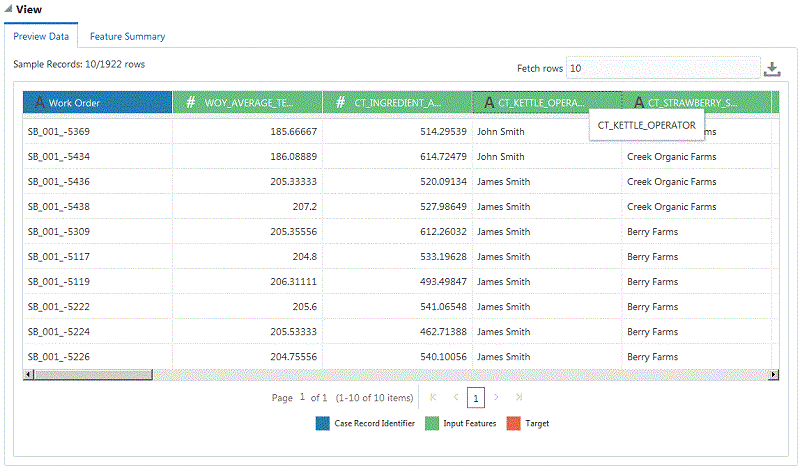800x468 pixels.
Task: Select cell SB_001_-5119
Action: 59,282
